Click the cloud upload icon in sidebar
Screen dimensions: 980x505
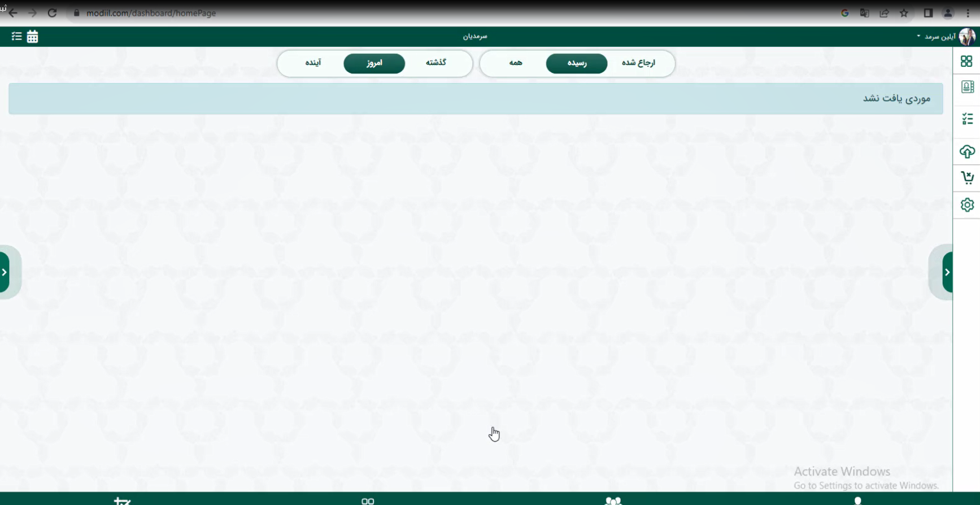[967, 151]
